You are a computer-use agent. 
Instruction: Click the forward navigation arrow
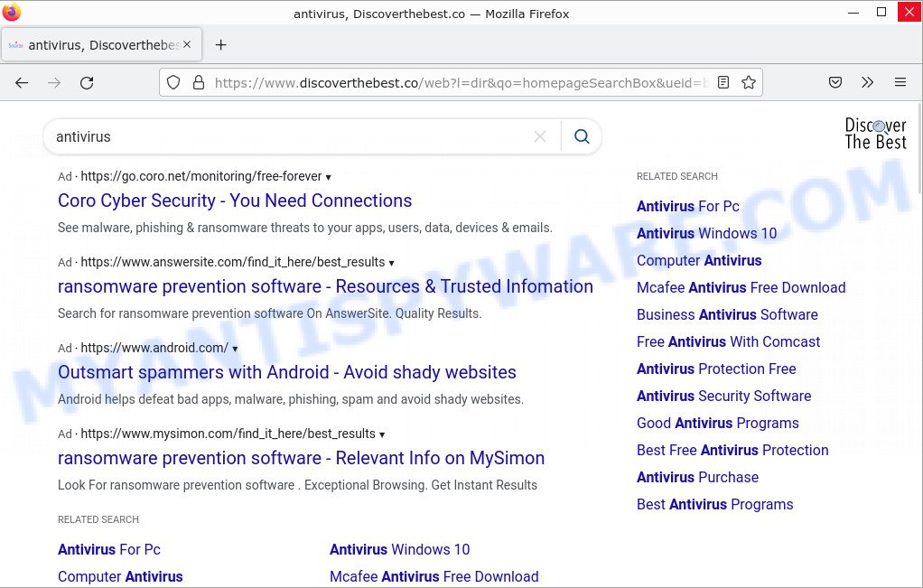54,83
